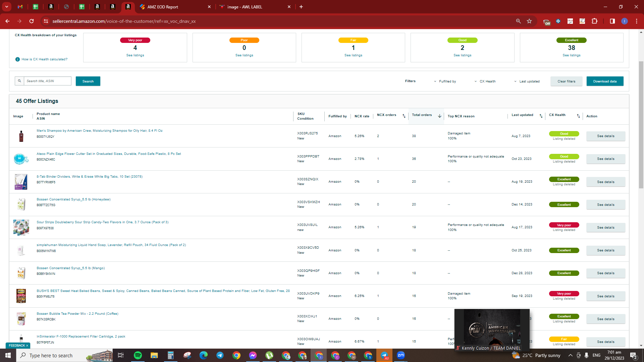Click the Search button
The height and width of the screenshot is (362, 644).
pos(88,81)
